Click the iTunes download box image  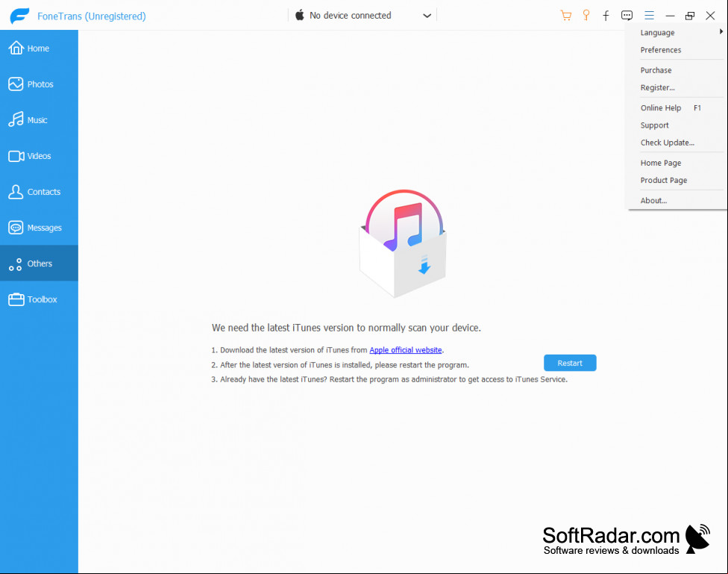coord(403,243)
